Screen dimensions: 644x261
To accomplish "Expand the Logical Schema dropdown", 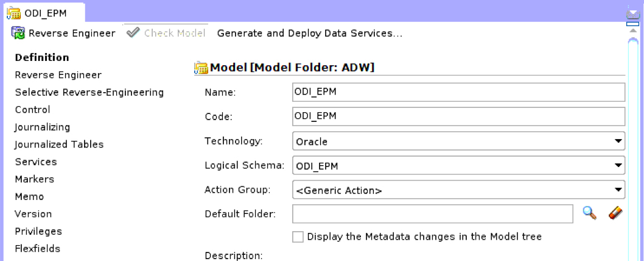I will click(x=618, y=165).
